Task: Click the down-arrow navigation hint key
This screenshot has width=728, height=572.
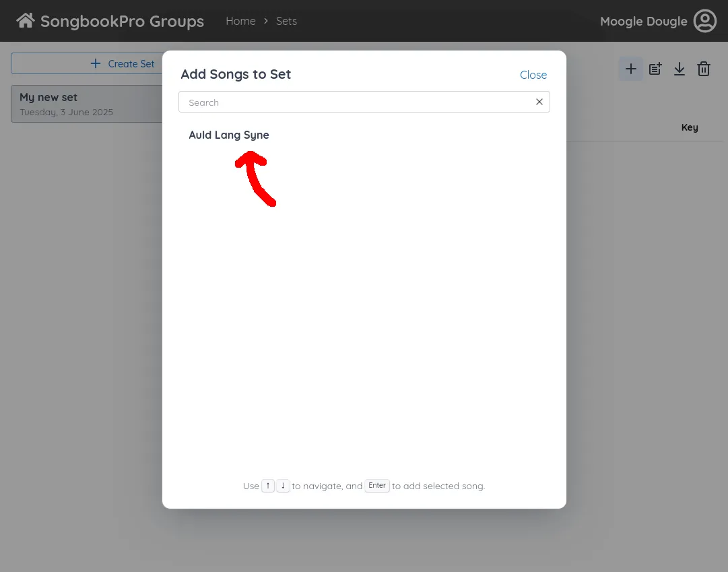Action: (283, 485)
